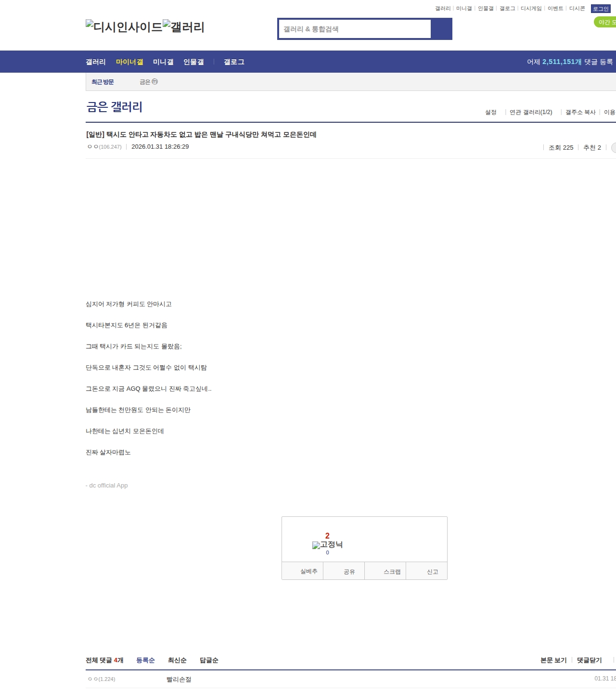This screenshot has height=693, width=616.
Task: Open 디시게임 link at the top
Action: coord(531,9)
